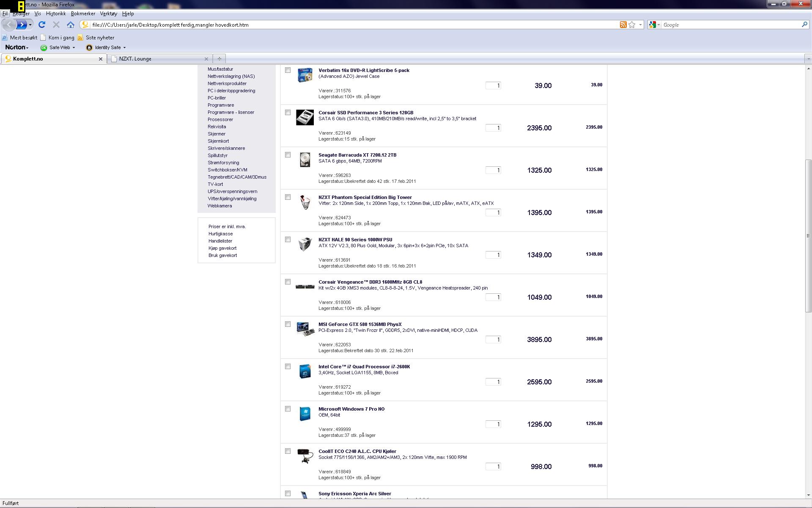This screenshot has width=812, height=508.
Task: Click the Google search engine icon
Action: (652, 25)
